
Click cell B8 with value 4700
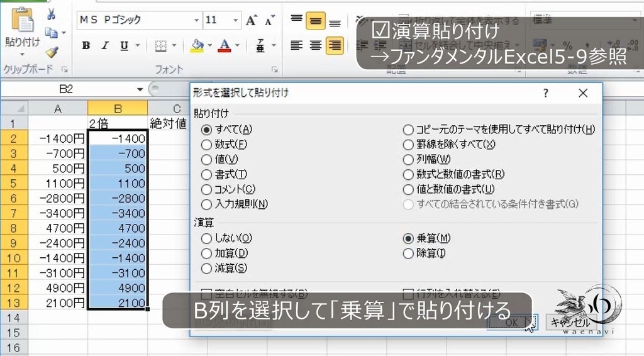coord(118,228)
